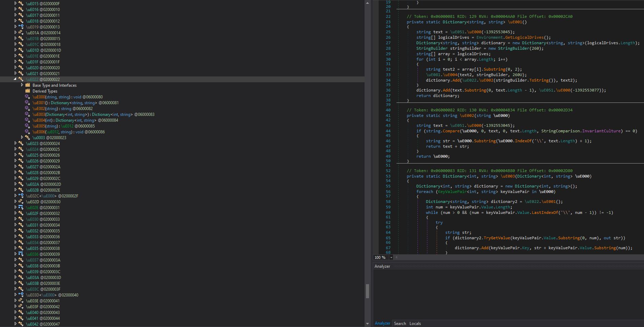Click left arrow of code horizontal scrollbar

point(396,257)
